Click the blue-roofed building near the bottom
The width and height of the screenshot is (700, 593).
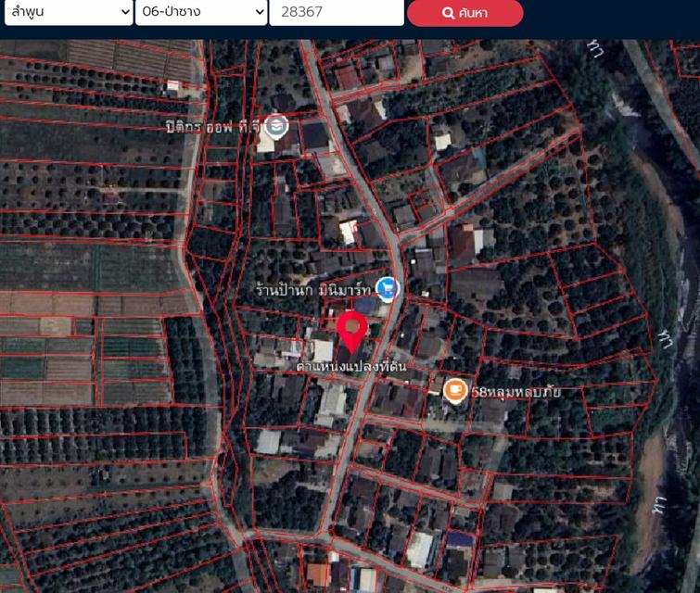pyautogui.click(x=459, y=539)
